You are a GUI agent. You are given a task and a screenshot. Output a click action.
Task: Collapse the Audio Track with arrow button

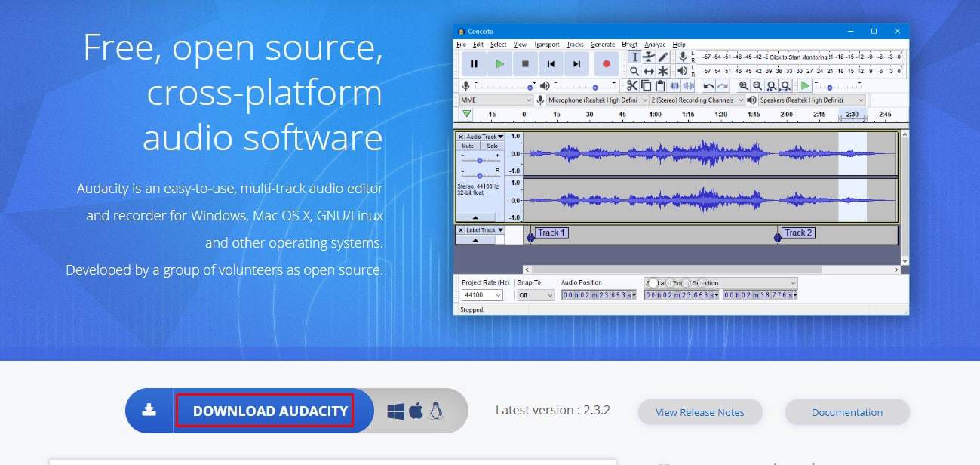coord(480,217)
